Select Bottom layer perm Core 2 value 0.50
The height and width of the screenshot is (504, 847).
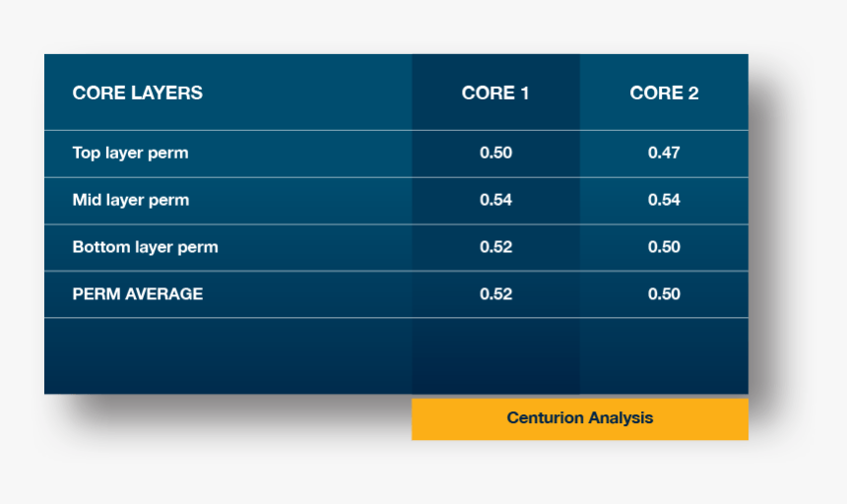click(x=664, y=247)
